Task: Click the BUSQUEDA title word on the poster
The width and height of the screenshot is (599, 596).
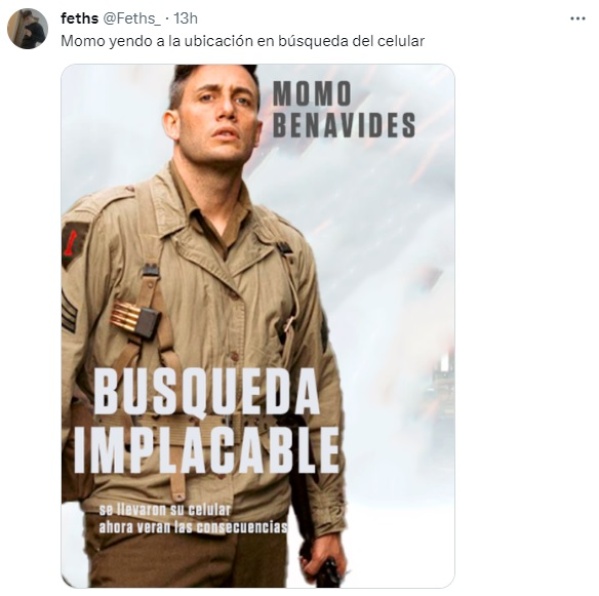Action: (x=207, y=392)
